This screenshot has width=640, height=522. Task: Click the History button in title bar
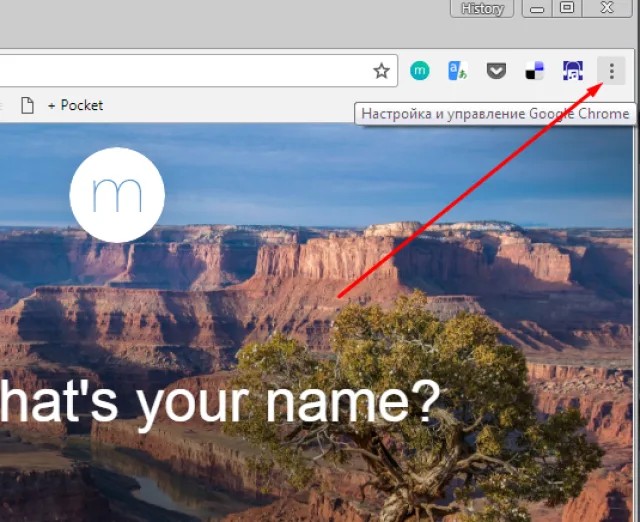click(x=482, y=9)
